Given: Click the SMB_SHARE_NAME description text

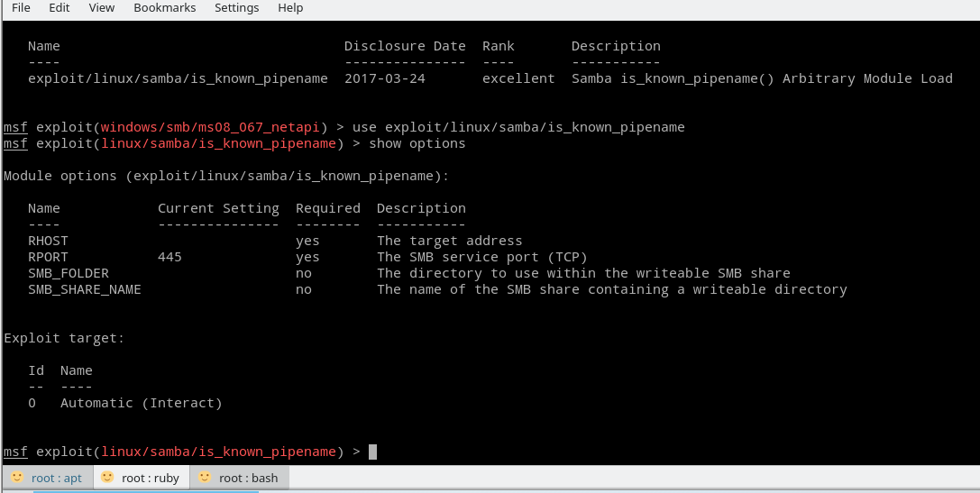Looking at the screenshot, I should coord(612,289).
